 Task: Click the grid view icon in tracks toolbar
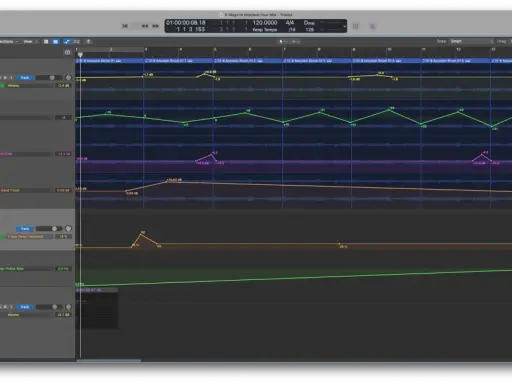coord(46,41)
